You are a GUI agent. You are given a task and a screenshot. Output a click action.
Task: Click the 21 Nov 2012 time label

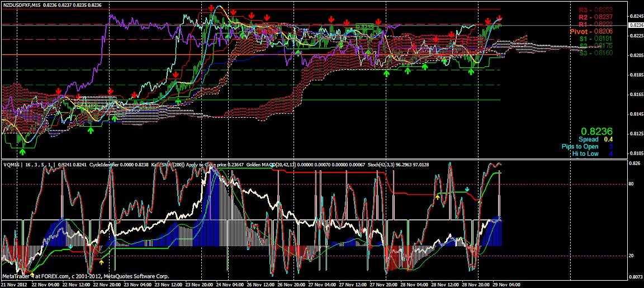tap(13, 284)
